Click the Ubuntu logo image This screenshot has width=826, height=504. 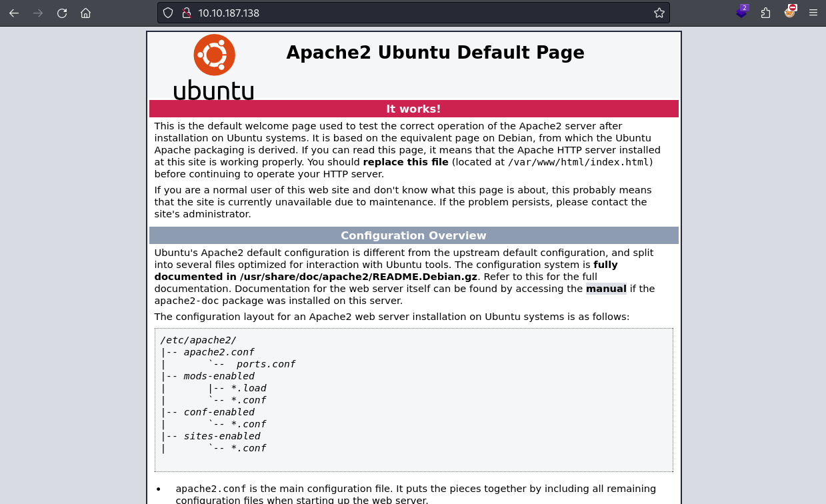pos(214,67)
